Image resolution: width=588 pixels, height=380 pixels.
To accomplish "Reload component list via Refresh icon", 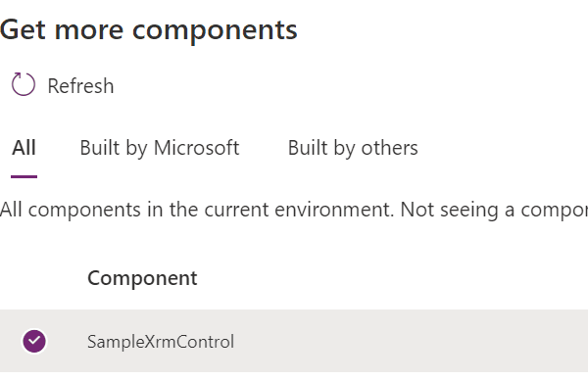I will [24, 84].
